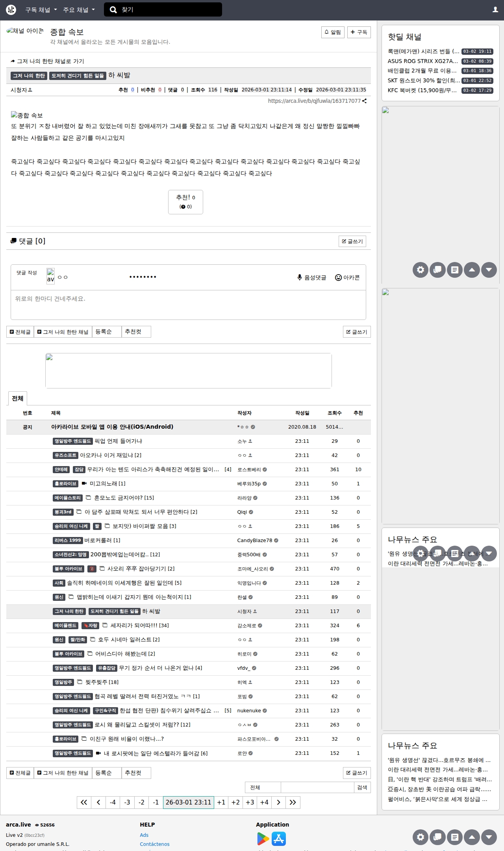Select page offset +1 in pagination
The image size is (504, 851).
click(x=221, y=802)
